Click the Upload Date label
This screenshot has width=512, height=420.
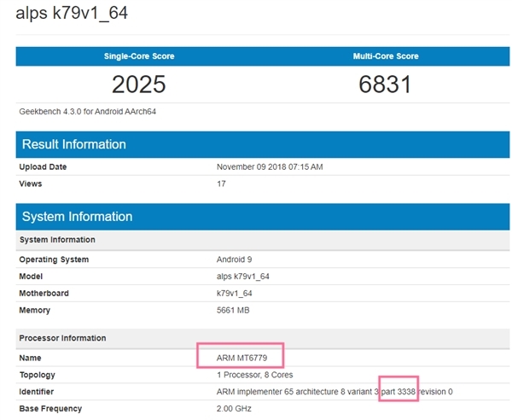point(43,167)
